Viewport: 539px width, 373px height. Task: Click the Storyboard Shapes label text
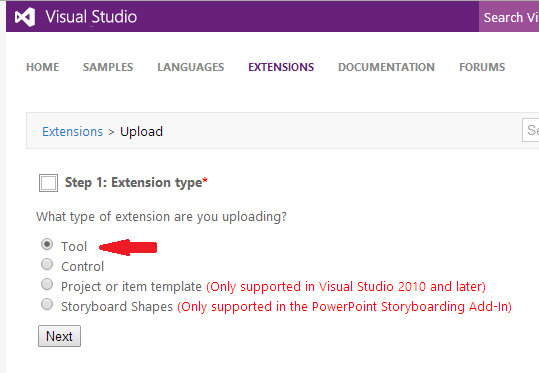117,307
